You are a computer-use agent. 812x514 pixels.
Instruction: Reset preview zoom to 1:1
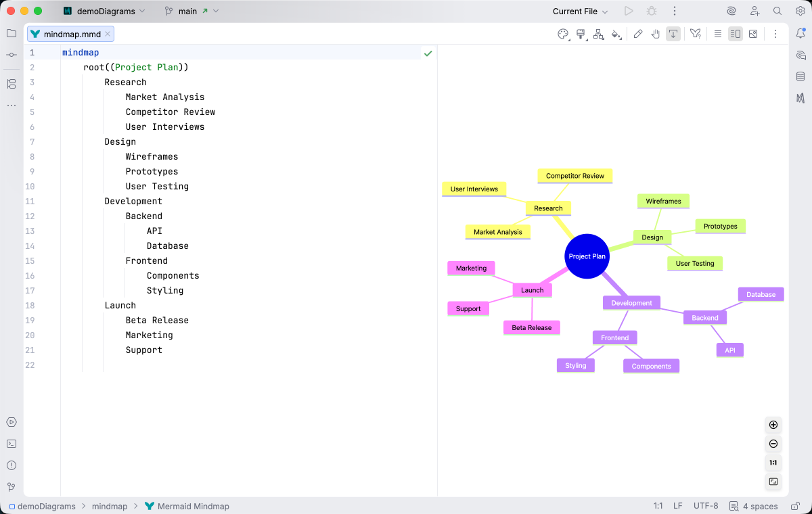pos(773,463)
